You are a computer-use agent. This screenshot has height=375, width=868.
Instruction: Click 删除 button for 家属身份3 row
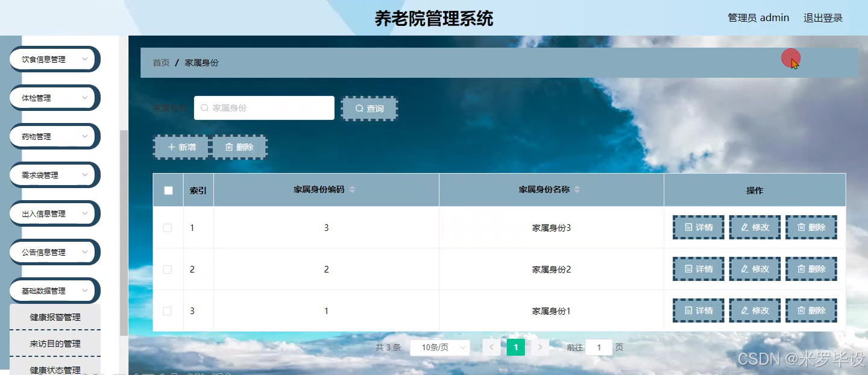[x=811, y=227]
